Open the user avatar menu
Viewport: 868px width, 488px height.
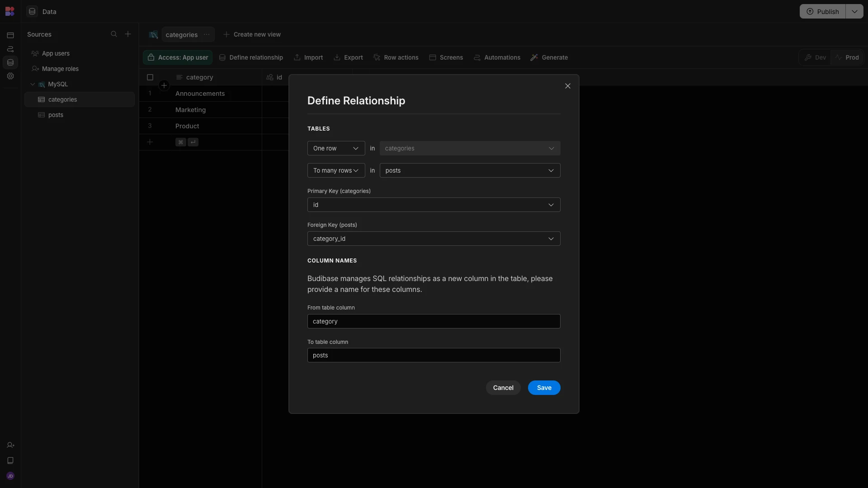point(10,476)
